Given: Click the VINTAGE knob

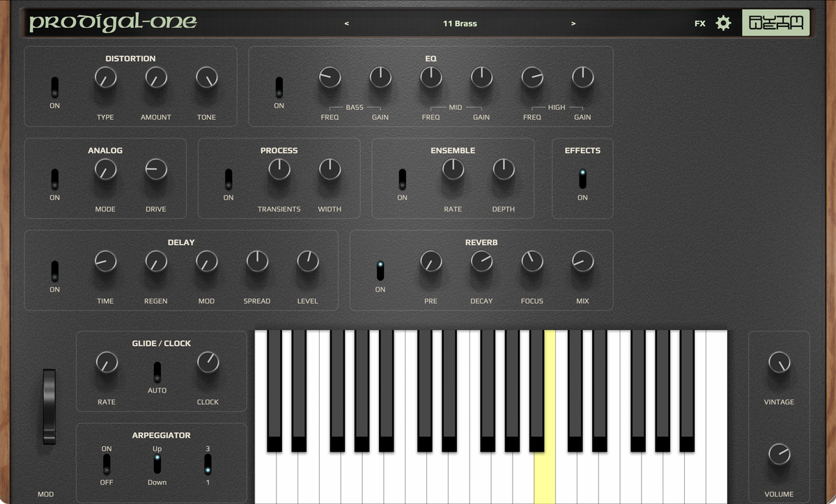Looking at the screenshot, I should click(779, 362).
